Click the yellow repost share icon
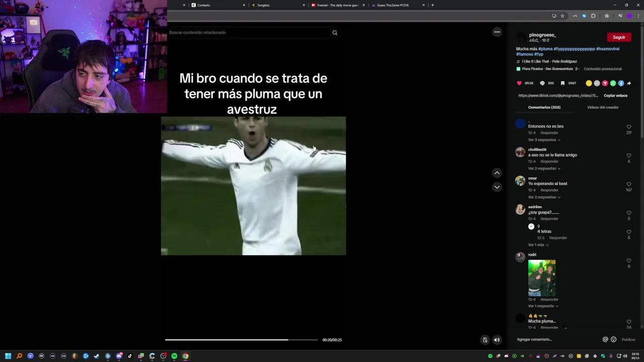The width and height of the screenshot is (644, 362). point(589,83)
